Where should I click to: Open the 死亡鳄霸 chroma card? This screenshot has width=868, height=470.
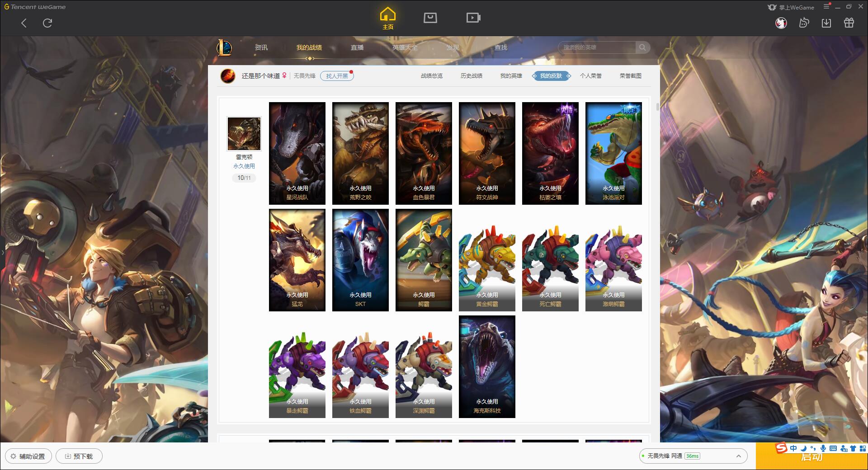coord(550,260)
